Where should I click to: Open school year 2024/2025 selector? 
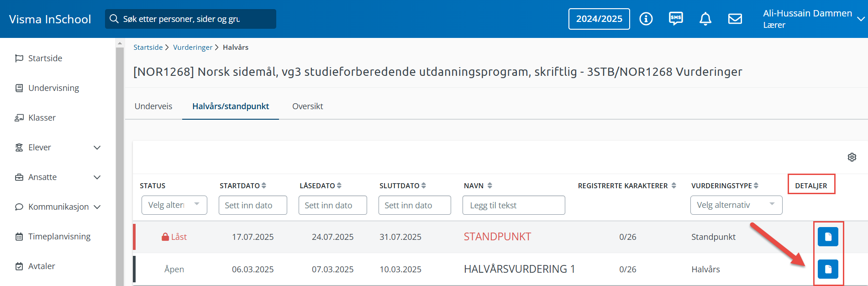tap(599, 19)
